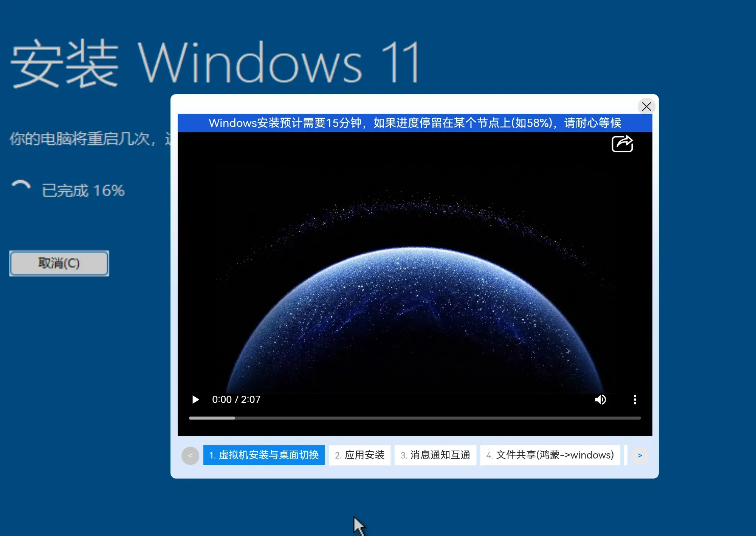
Task: Select tab 4. 文件共享(鸿蒙->windows)
Action: click(x=550, y=455)
